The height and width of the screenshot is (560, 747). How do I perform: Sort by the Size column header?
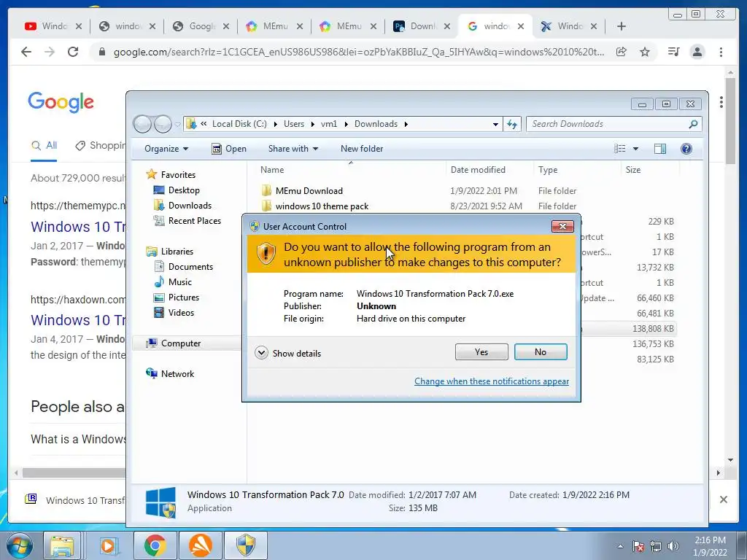point(633,169)
